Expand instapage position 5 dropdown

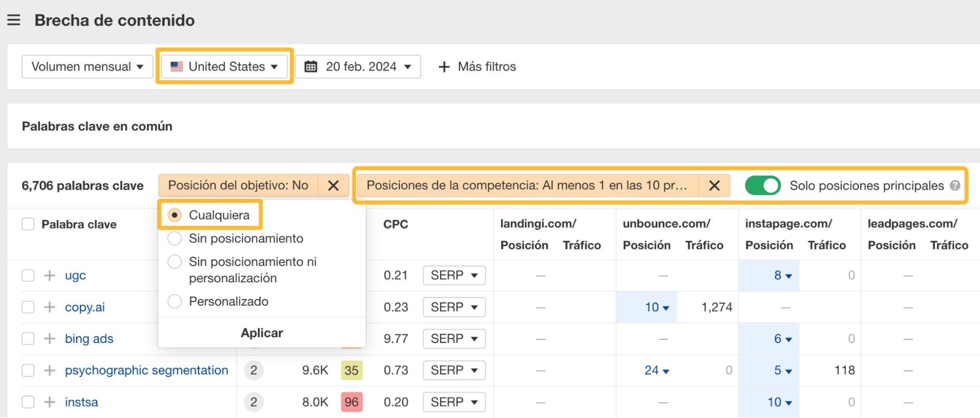coord(783,370)
